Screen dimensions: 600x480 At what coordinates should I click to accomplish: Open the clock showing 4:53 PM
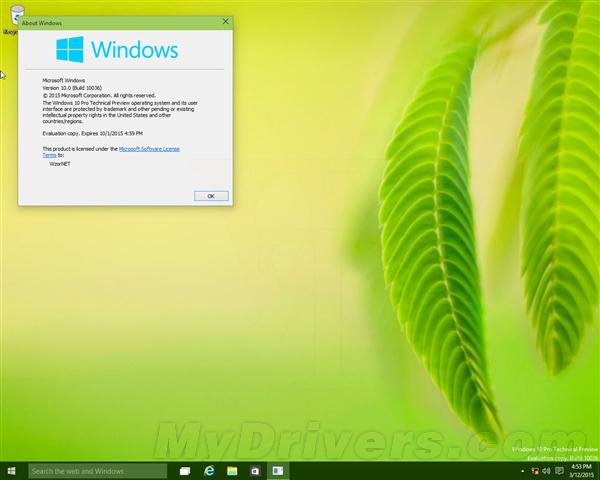click(580, 470)
